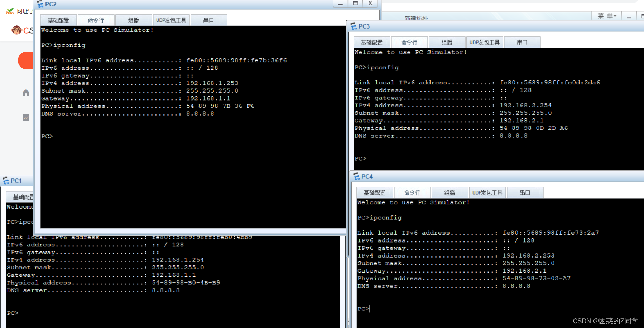This screenshot has width=644, height=328.
Task: Open UDP发包工具 tab in PC4
Action: pos(487,193)
